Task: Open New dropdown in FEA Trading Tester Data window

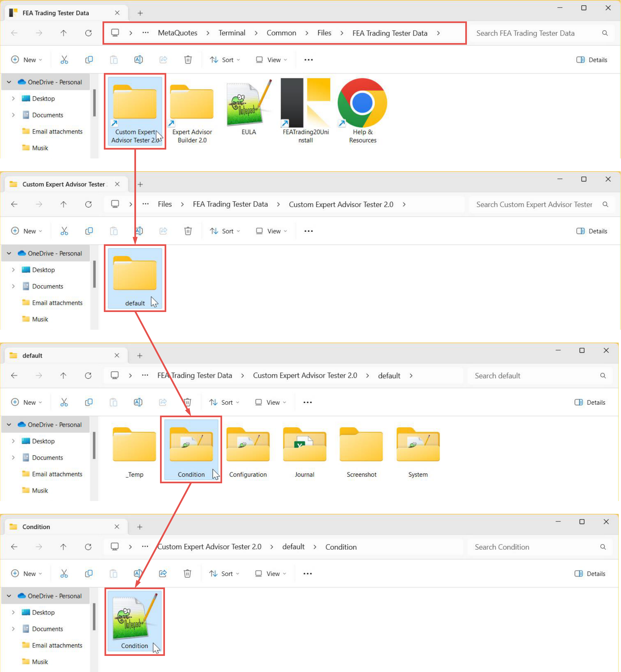Action: tap(27, 60)
